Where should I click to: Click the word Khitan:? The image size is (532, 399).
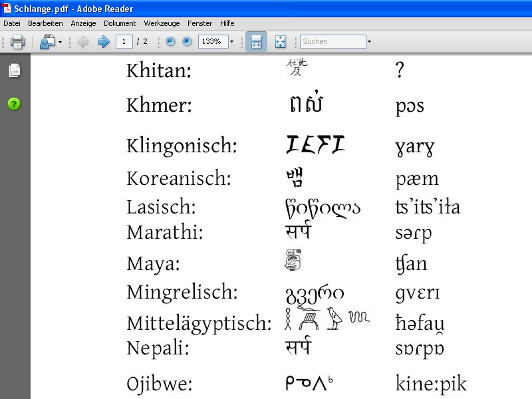(x=159, y=70)
